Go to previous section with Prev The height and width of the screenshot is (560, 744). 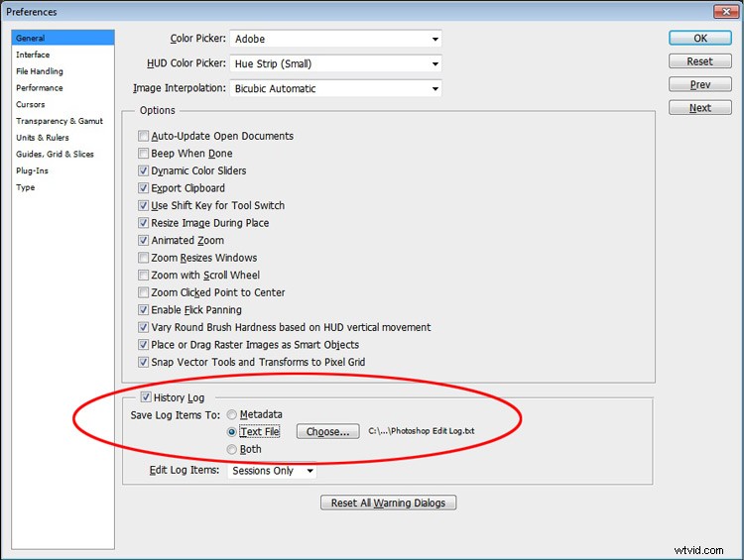tap(700, 84)
